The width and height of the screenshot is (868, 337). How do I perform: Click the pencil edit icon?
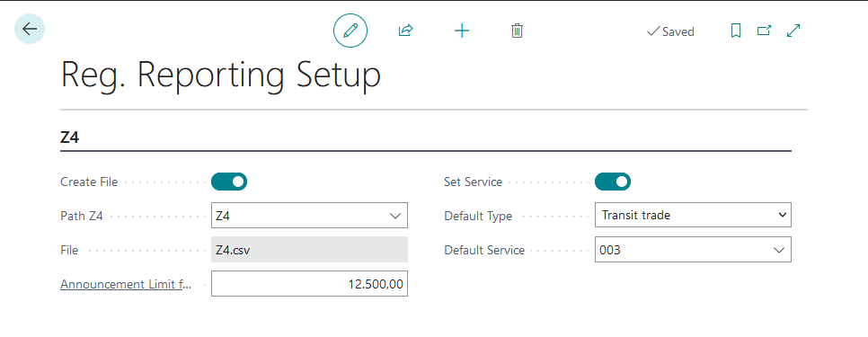(x=350, y=31)
